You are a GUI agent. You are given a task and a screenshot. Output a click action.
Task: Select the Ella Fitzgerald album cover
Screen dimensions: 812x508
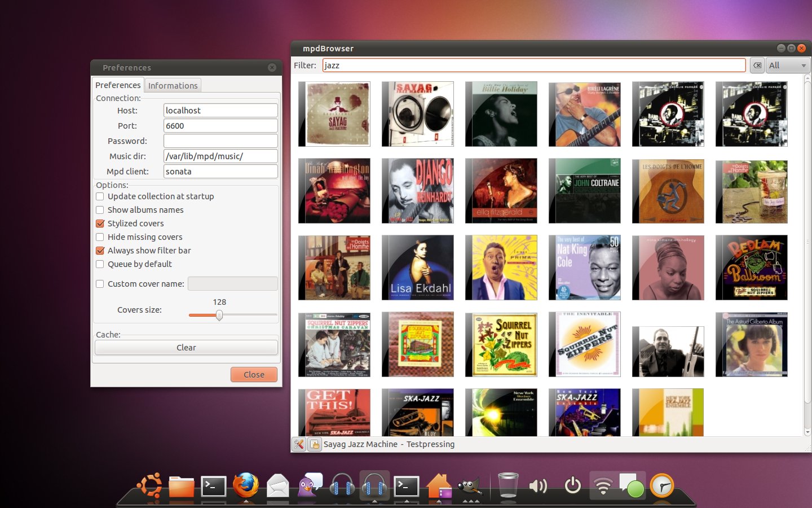point(501,191)
